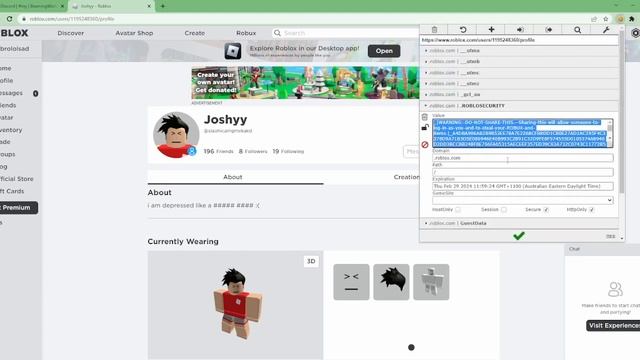The height and width of the screenshot is (360, 640).
Task: Expand the __utma cookie row
Action: (x=519, y=51)
